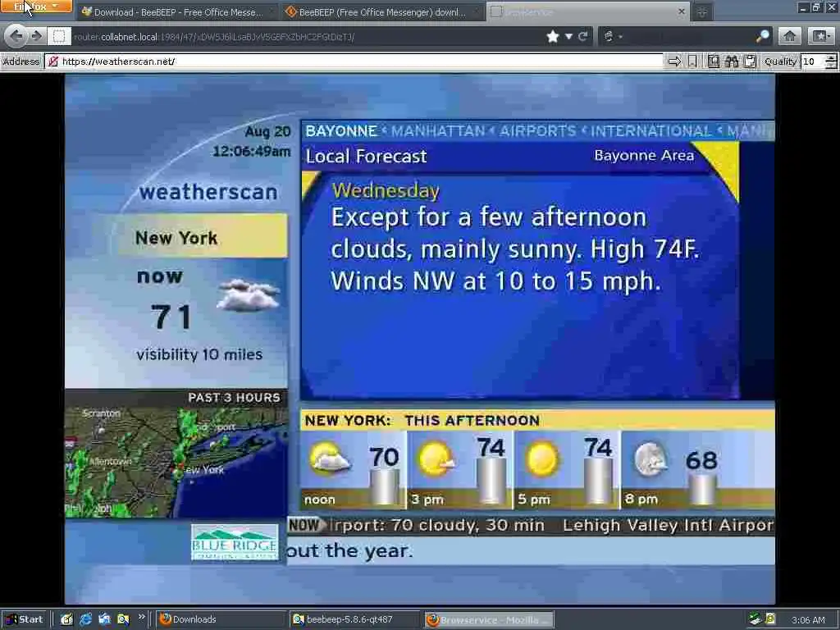
Task: Switch to the Browservice - Mozilla taskbar button
Action: [489, 620]
